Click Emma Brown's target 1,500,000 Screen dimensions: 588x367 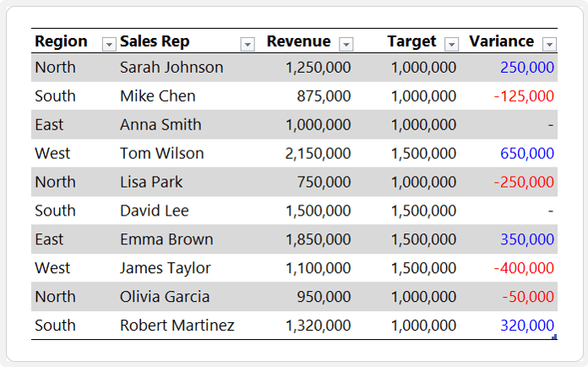coord(423,239)
